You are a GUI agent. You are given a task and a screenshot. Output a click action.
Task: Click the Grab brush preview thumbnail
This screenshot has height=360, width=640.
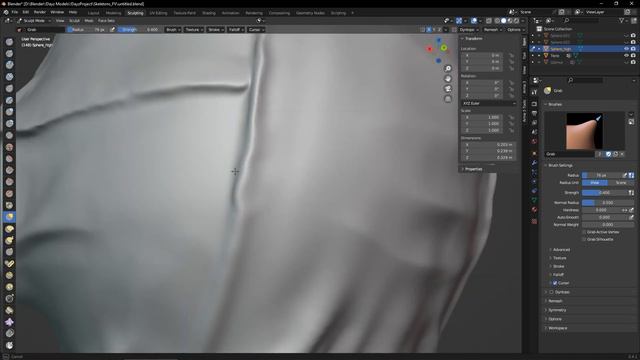pyautogui.click(x=584, y=131)
